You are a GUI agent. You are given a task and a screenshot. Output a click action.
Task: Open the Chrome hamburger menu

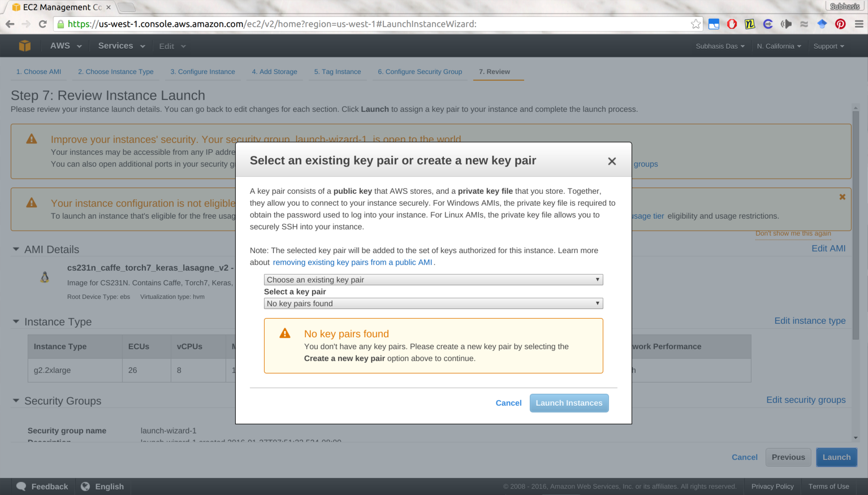(x=858, y=24)
